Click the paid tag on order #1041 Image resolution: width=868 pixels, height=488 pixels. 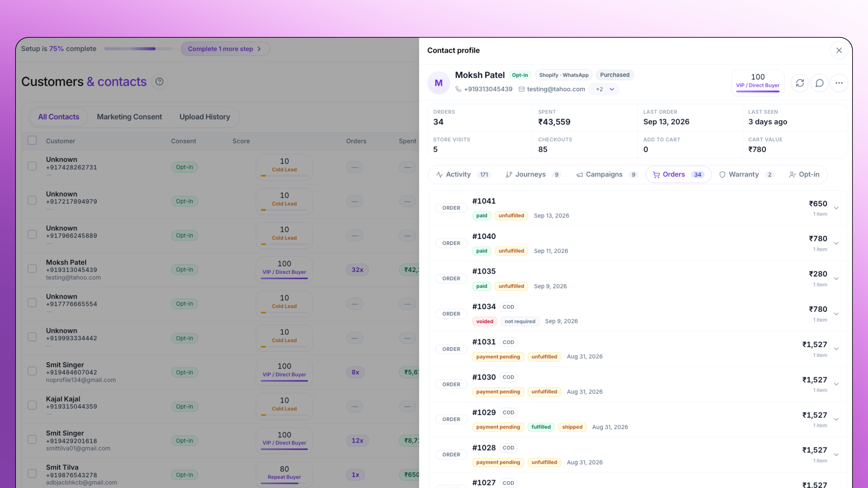[x=481, y=216]
